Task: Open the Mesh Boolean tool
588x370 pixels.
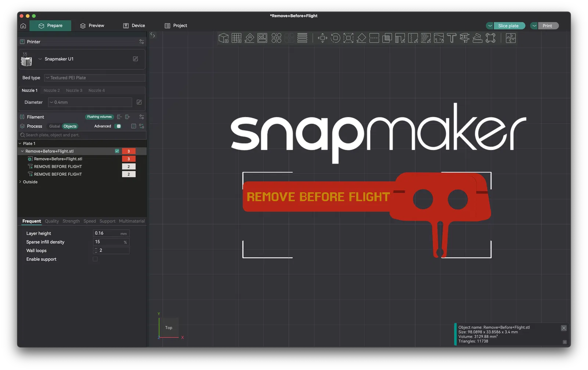Action: point(387,38)
